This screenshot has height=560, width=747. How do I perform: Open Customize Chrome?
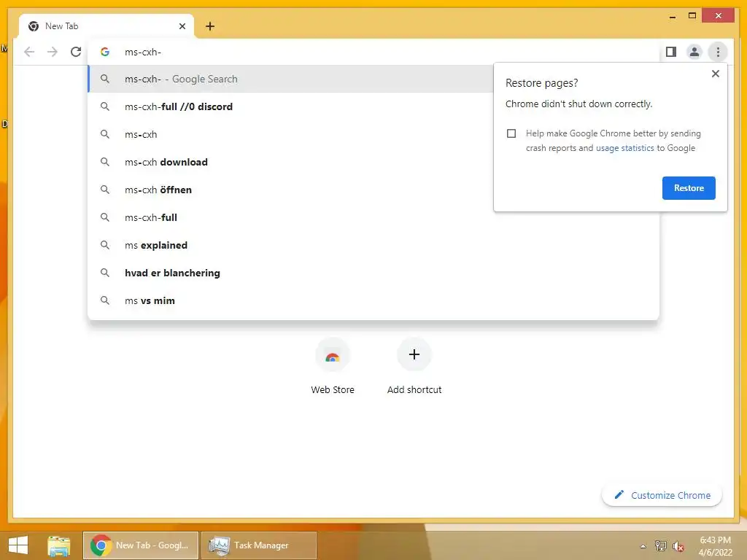(x=662, y=495)
